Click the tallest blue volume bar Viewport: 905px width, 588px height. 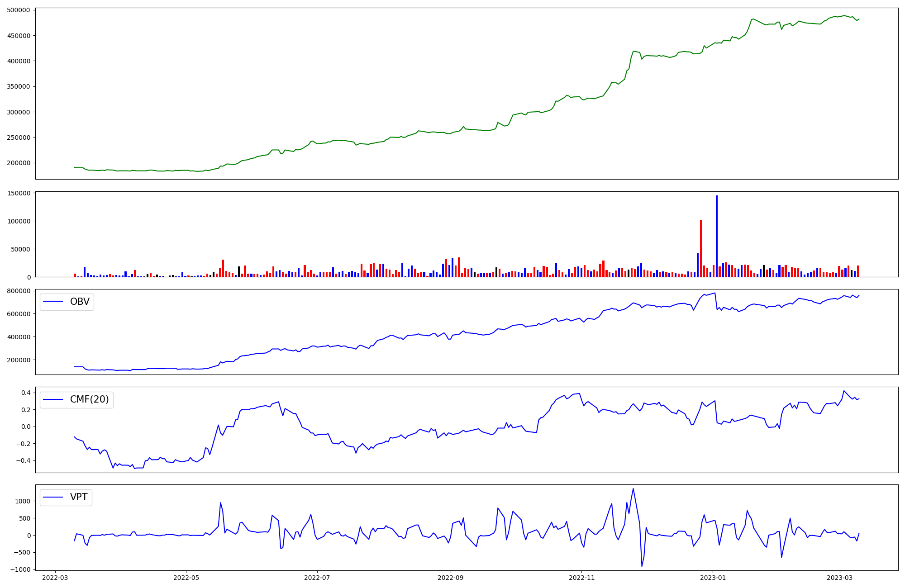tap(717, 236)
